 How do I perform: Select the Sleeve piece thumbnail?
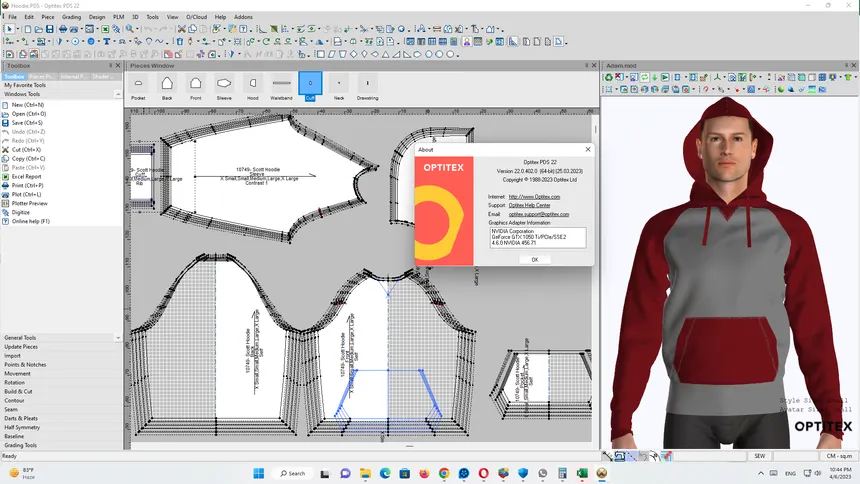tap(224, 86)
